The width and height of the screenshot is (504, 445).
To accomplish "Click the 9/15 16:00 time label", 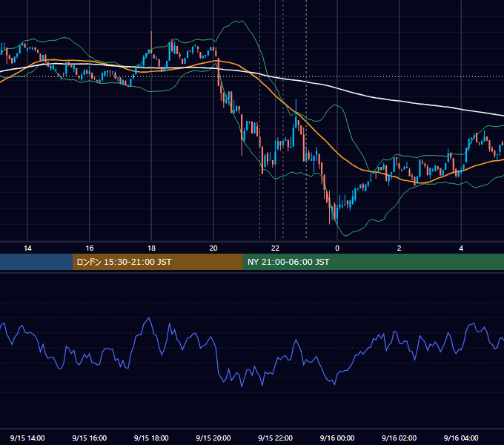I will 90,438.
